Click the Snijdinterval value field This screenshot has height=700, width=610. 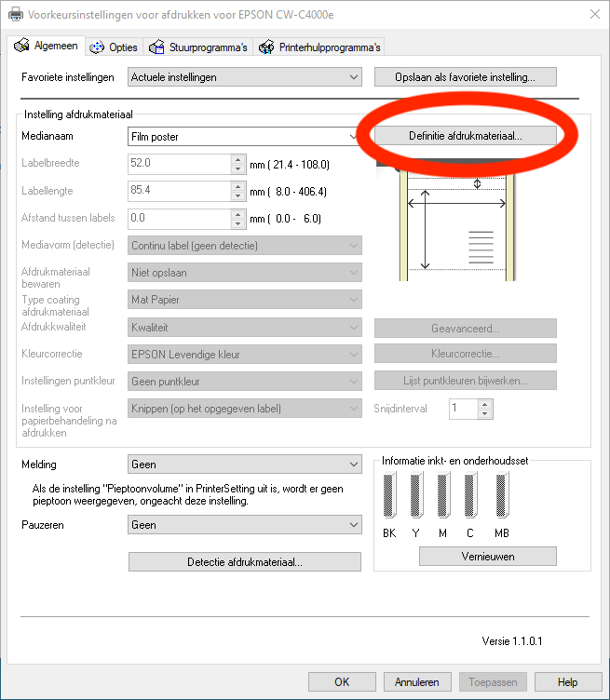(463, 409)
